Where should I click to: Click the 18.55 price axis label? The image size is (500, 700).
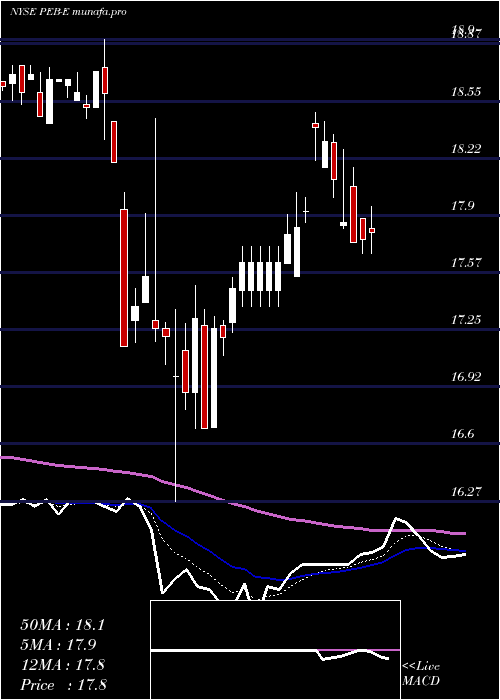(x=467, y=92)
